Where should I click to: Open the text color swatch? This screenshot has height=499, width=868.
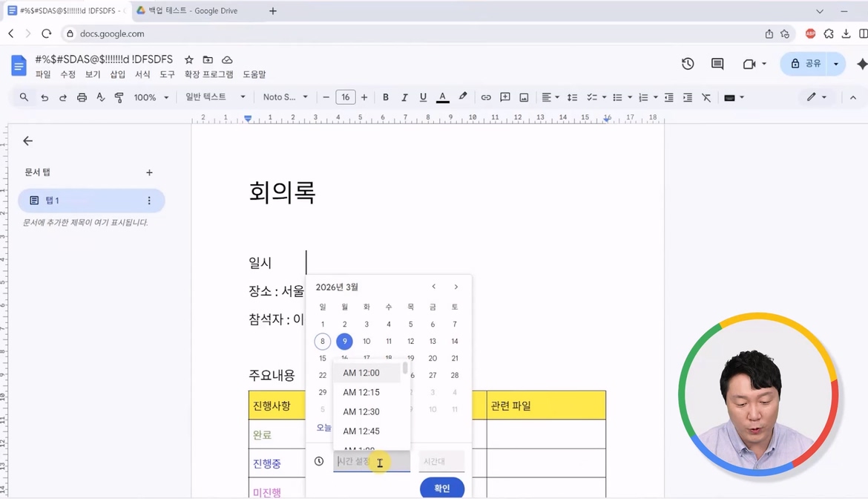coord(443,97)
